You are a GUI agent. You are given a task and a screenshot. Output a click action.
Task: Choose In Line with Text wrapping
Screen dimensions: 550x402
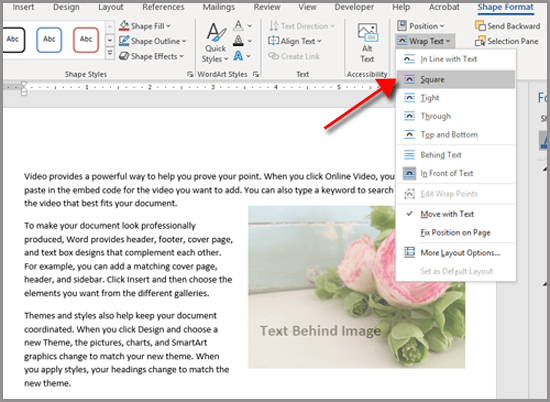(456, 59)
